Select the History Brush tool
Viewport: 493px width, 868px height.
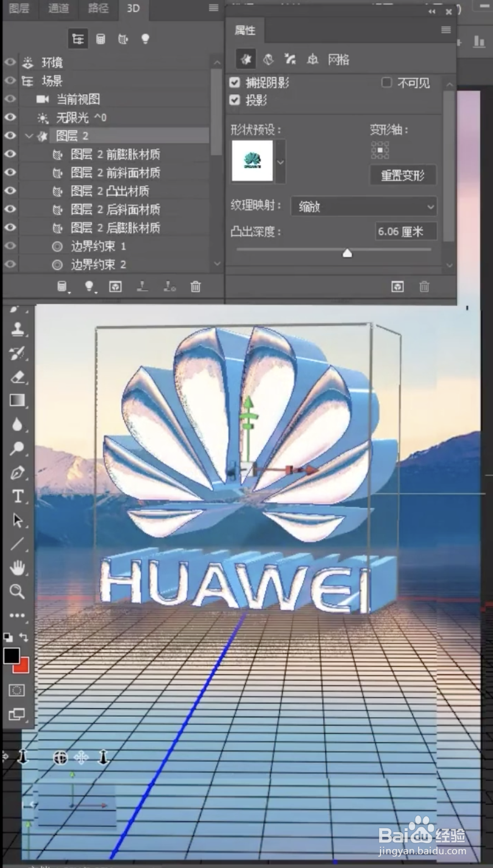tap(18, 353)
